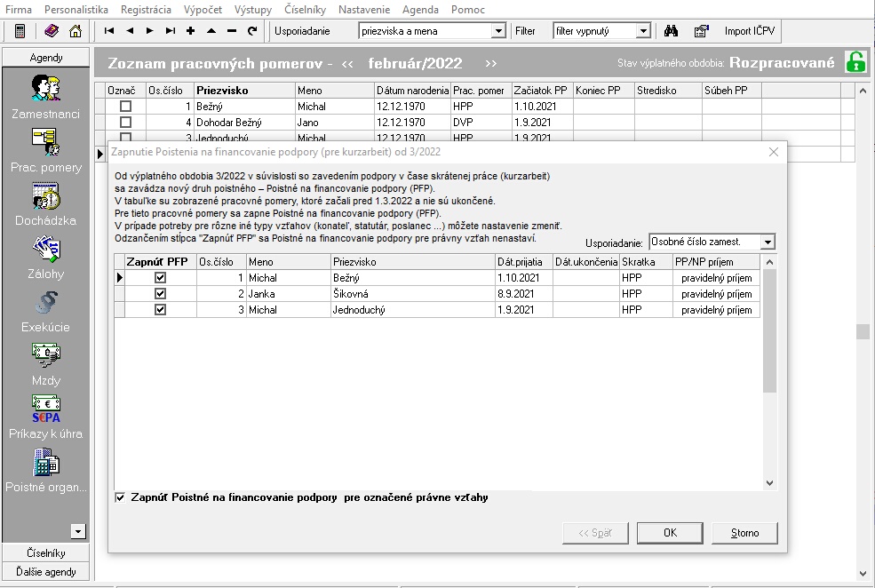Viewport: 875px width, 588px height.
Task: Uncheck Zapnúť PFP for Janka Šikovná
Action: (160, 293)
